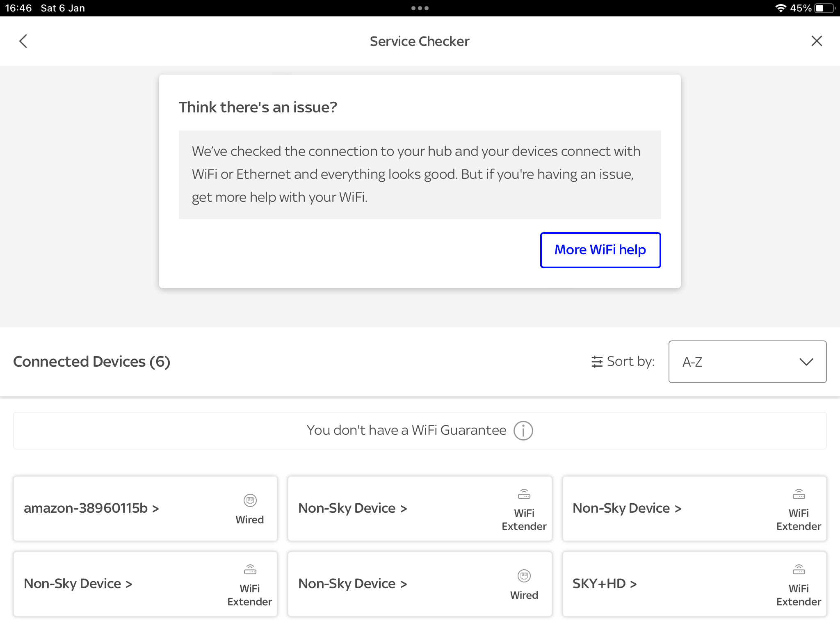
Task: Close the Service Checker screen
Action: click(x=817, y=41)
